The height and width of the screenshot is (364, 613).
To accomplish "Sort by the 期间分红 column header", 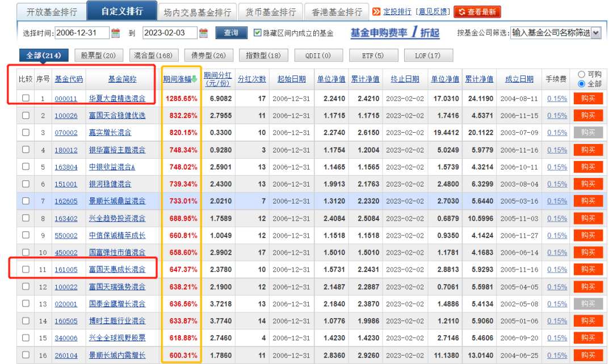I will coord(217,79).
